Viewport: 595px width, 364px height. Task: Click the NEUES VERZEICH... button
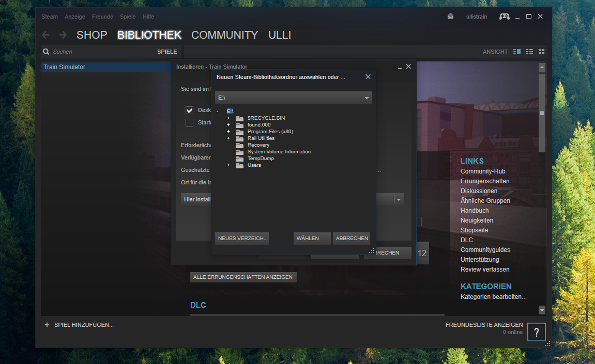coord(242,239)
